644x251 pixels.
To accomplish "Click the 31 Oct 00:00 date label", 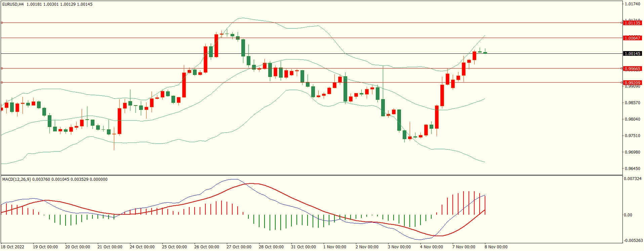I will click(304, 247).
